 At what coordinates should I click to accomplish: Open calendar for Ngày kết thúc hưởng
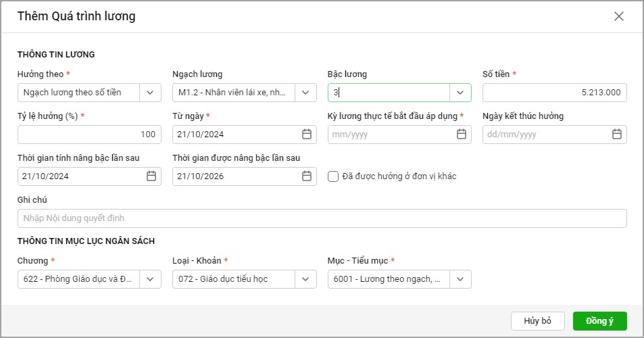[x=616, y=135]
